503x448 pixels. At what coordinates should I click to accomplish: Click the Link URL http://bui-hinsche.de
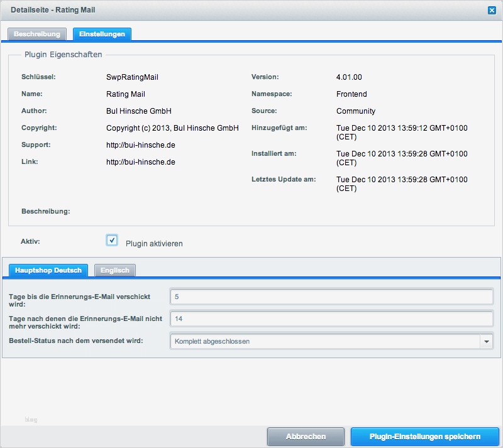coord(140,162)
